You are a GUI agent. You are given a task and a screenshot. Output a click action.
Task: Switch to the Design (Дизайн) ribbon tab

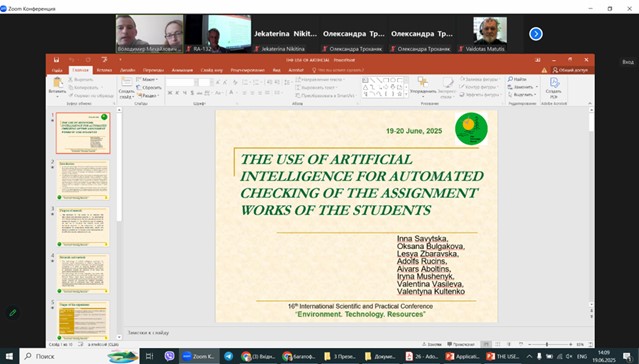[x=127, y=70]
